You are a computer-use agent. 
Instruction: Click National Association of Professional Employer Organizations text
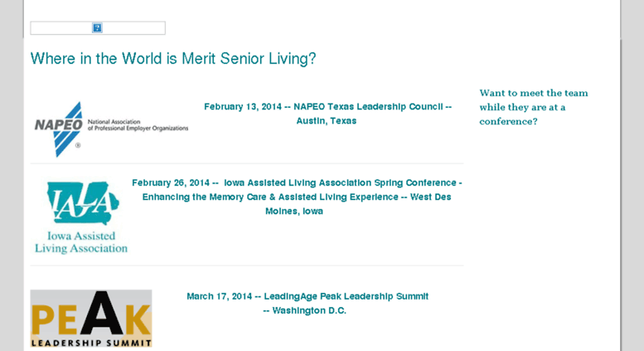(138, 125)
